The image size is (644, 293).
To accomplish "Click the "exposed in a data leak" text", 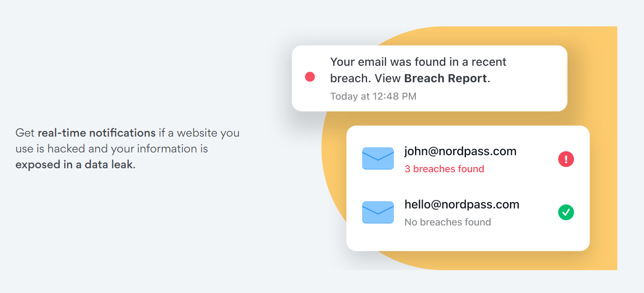I will pos(74,165).
